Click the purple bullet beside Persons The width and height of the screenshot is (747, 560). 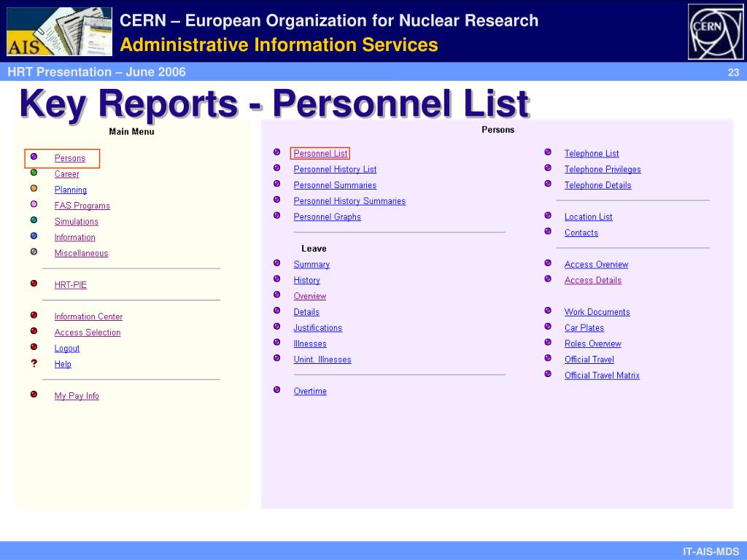tap(34, 157)
